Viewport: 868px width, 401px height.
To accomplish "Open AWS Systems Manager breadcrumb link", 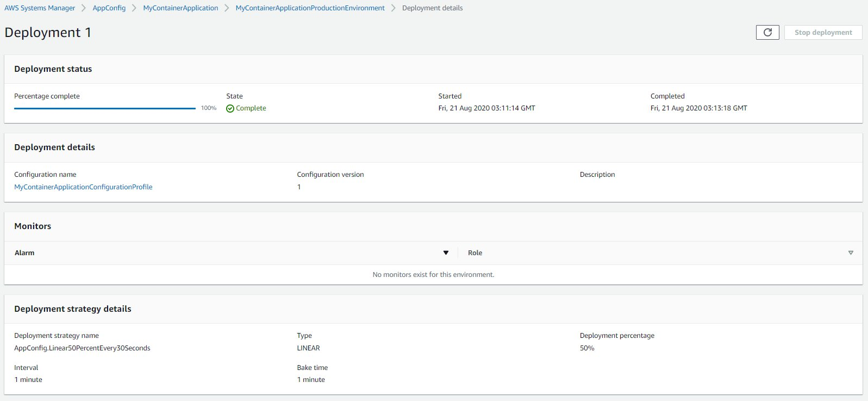I will coord(40,8).
